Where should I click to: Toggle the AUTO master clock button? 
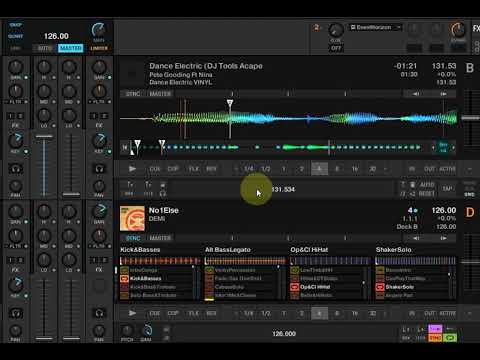click(45, 48)
